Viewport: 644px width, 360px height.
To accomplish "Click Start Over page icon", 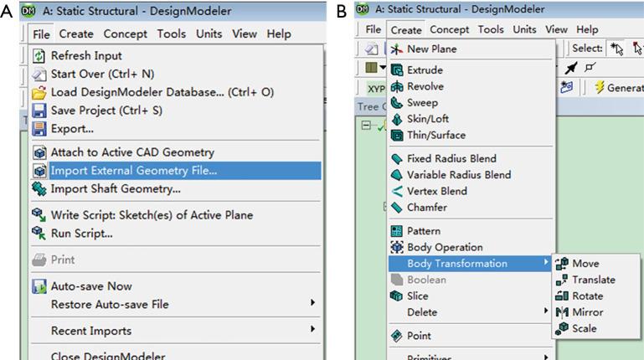I will (39, 74).
